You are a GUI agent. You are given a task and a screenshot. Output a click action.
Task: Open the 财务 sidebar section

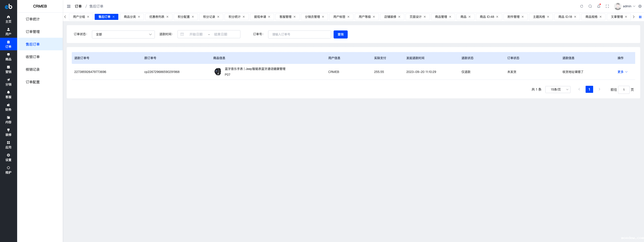pyautogui.click(x=8, y=107)
